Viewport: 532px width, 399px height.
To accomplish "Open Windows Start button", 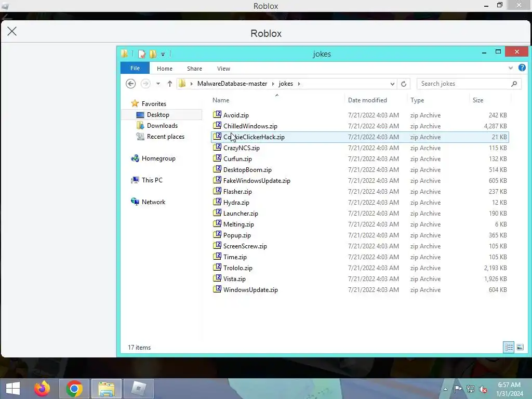I will 13,389.
